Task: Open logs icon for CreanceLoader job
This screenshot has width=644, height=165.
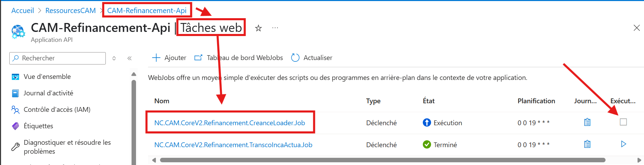Action: pos(587,122)
